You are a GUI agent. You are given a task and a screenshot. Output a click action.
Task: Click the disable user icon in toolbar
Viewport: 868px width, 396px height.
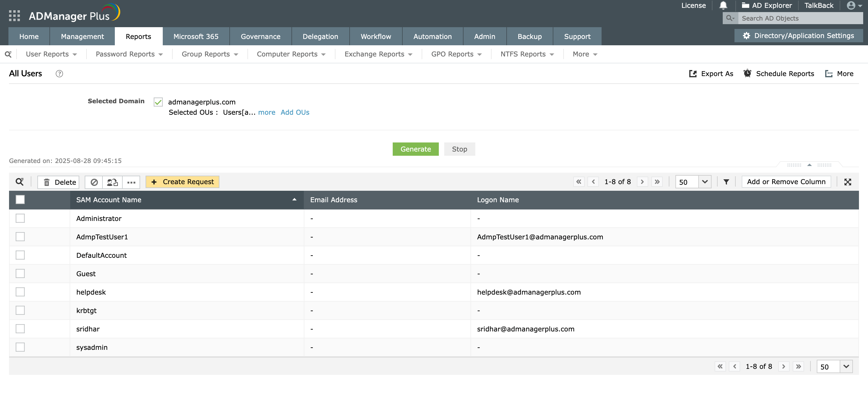(94, 182)
